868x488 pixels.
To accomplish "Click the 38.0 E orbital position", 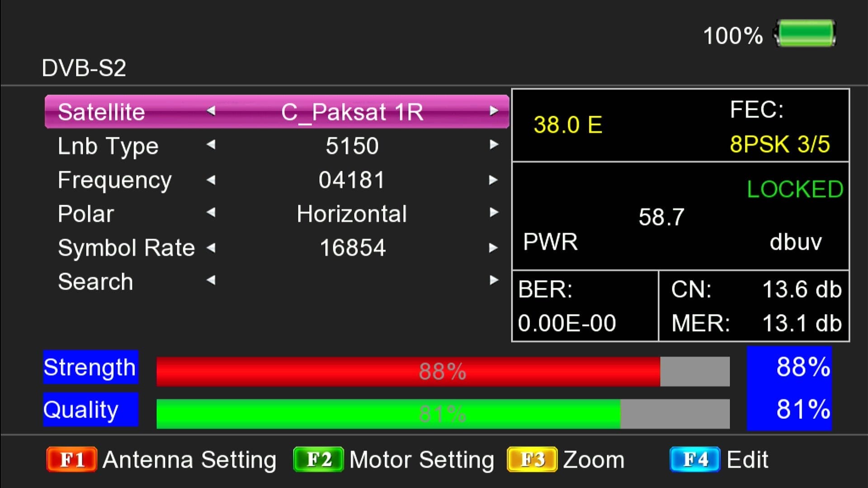I will [x=568, y=124].
